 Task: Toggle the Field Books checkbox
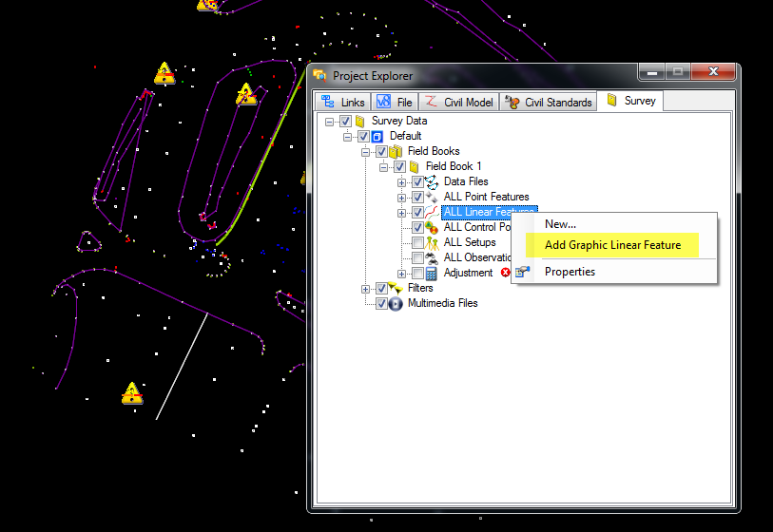tap(381, 151)
